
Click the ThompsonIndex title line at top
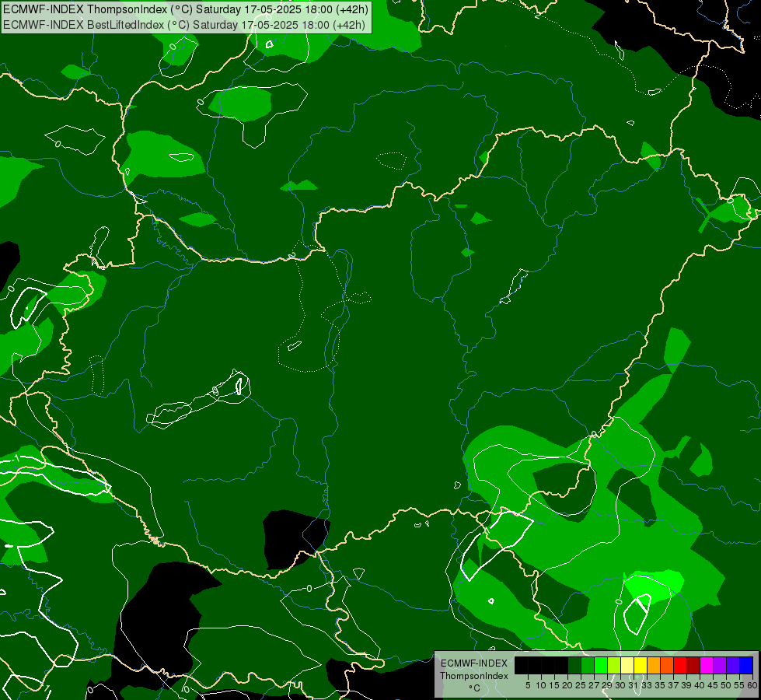click(x=185, y=9)
